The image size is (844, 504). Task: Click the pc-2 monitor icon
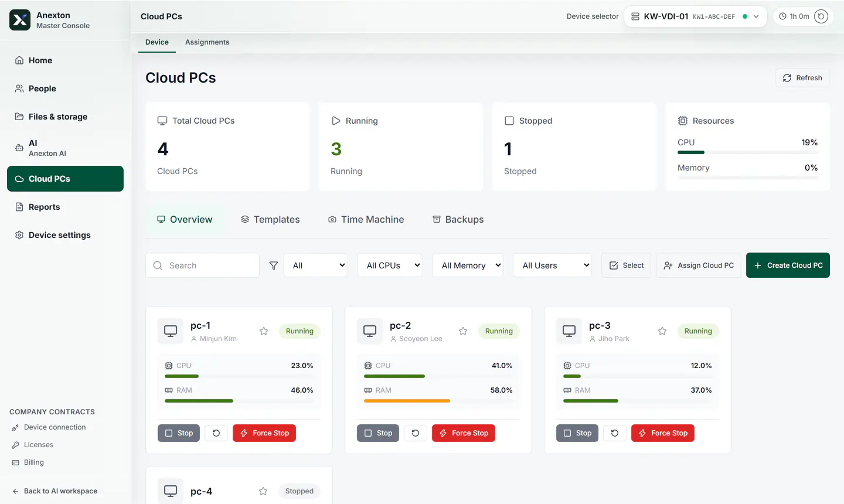pyautogui.click(x=370, y=331)
